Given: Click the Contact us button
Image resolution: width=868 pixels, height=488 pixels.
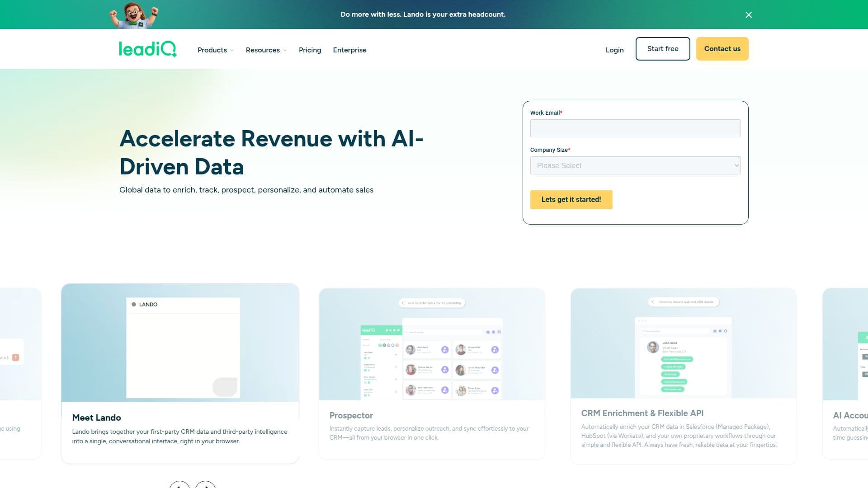Looking at the screenshot, I should point(722,49).
